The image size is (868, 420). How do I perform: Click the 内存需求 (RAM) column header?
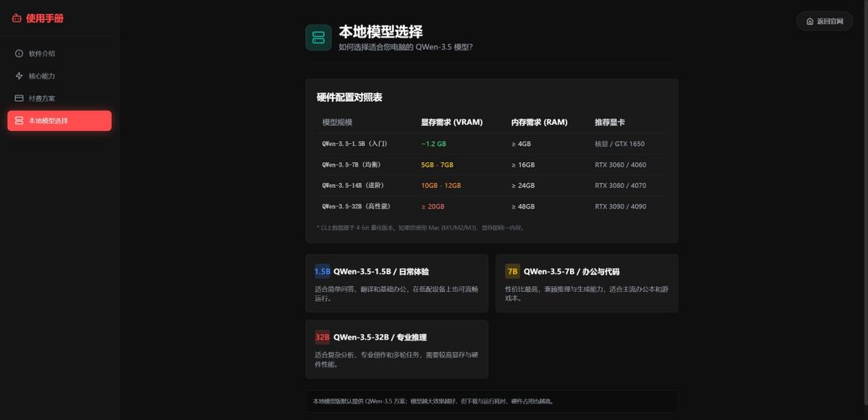click(540, 122)
